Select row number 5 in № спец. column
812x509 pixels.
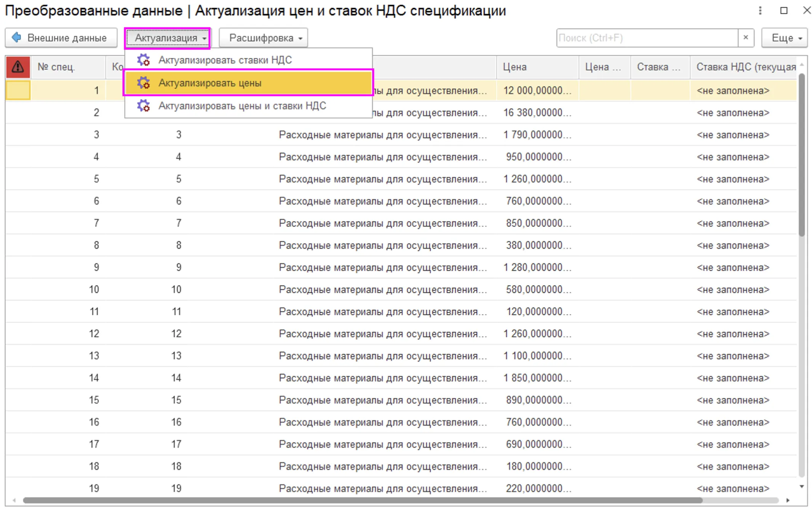[x=68, y=179]
